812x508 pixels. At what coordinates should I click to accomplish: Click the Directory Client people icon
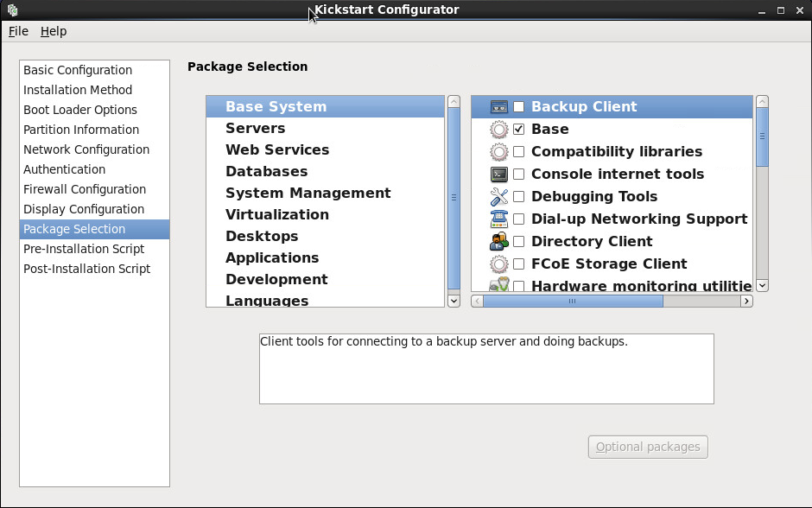pyautogui.click(x=498, y=241)
